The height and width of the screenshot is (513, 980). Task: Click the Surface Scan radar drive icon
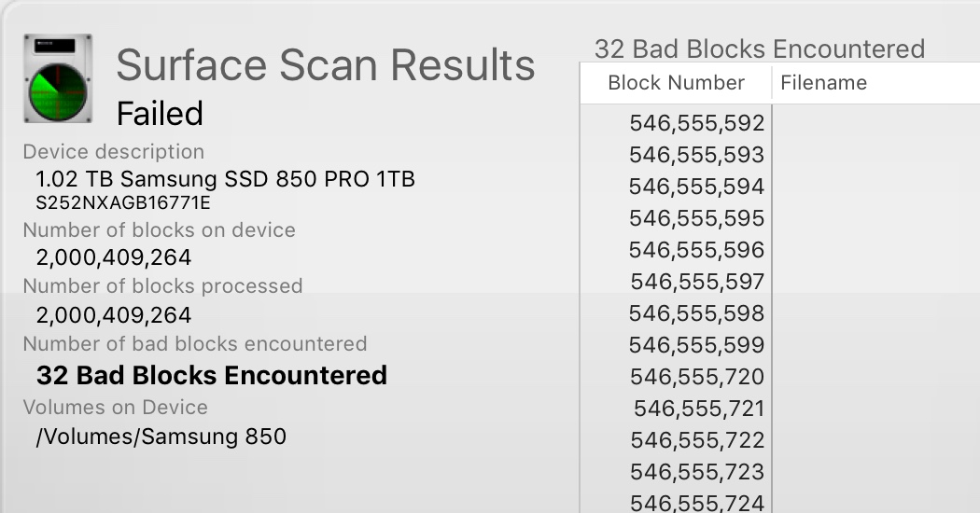[x=58, y=79]
